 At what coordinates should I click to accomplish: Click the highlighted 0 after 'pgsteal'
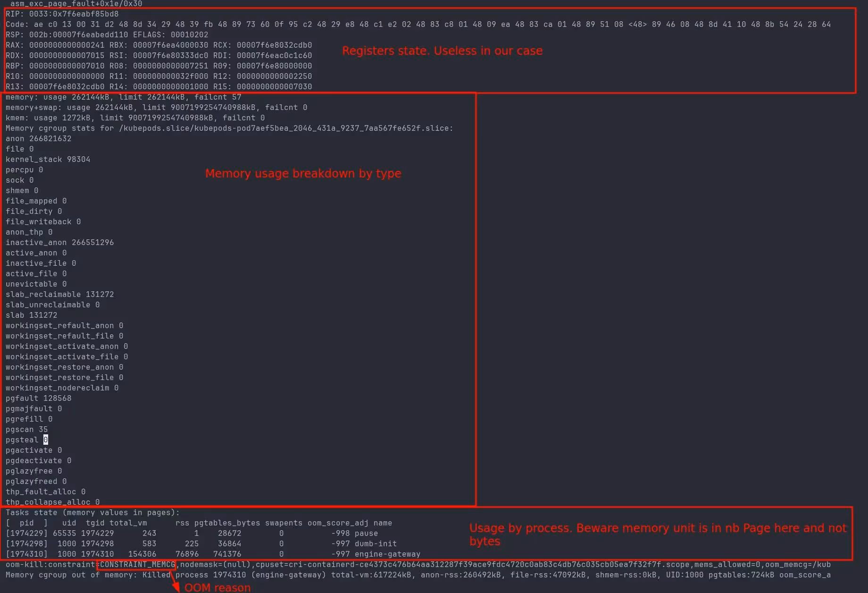pyautogui.click(x=46, y=440)
